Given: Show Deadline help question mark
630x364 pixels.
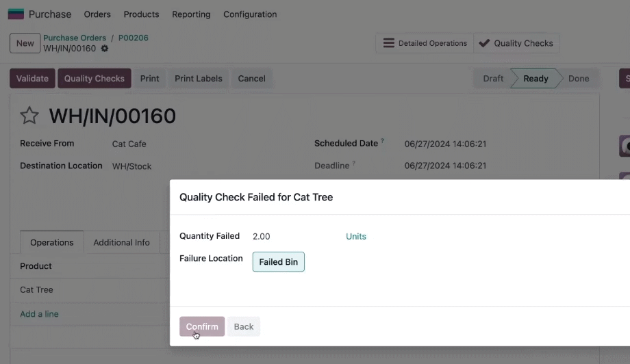Looking at the screenshot, I should click(x=353, y=164).
